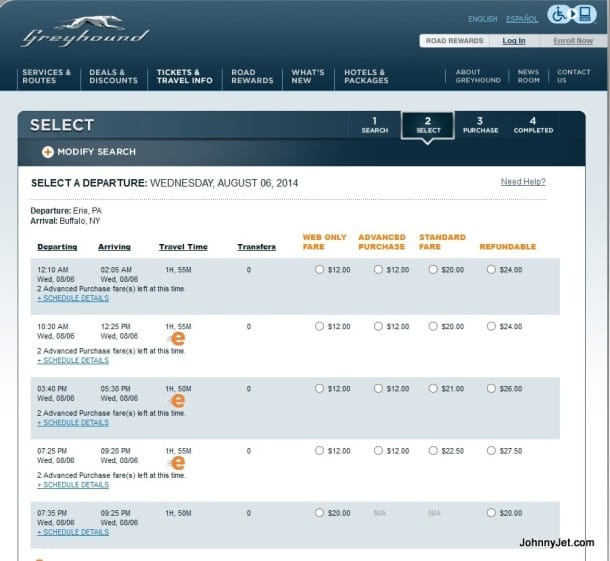Image resolution: width=610 pixels, height=561 pixels.
Task: Open Contact Us page
Action: coord(573,76)
